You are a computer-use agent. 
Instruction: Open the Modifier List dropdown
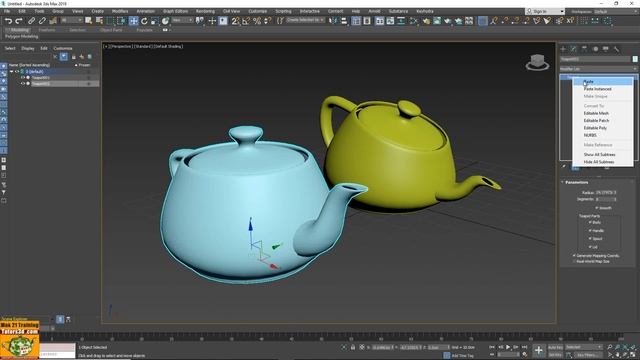(598, 69)
